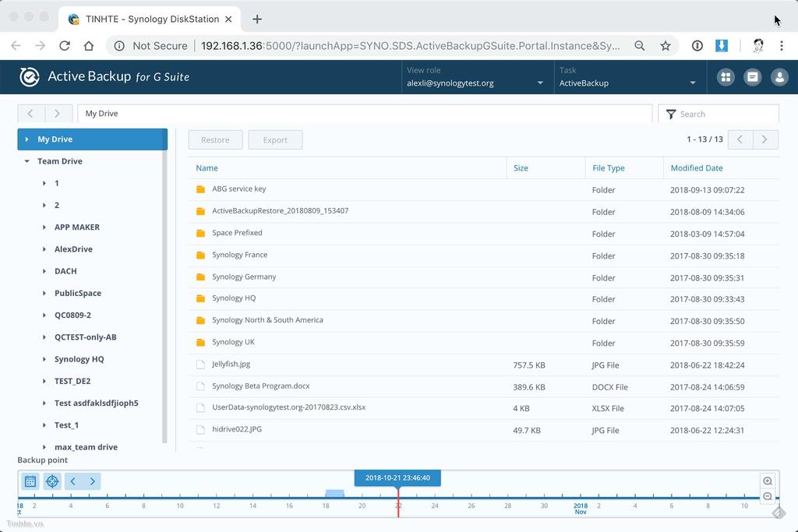The image size is (798, 532).
Task: Select Synology North & South America folder
Action: (483, 320)
